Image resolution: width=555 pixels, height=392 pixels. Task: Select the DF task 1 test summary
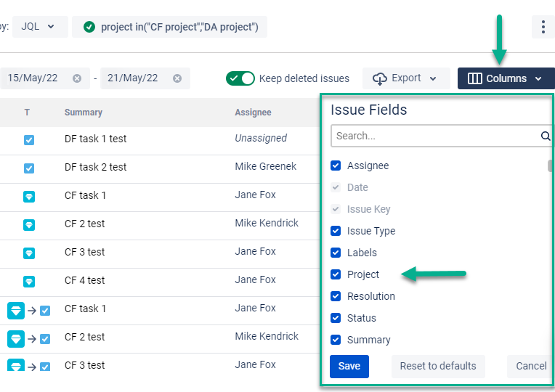click(x=96, y=139)
